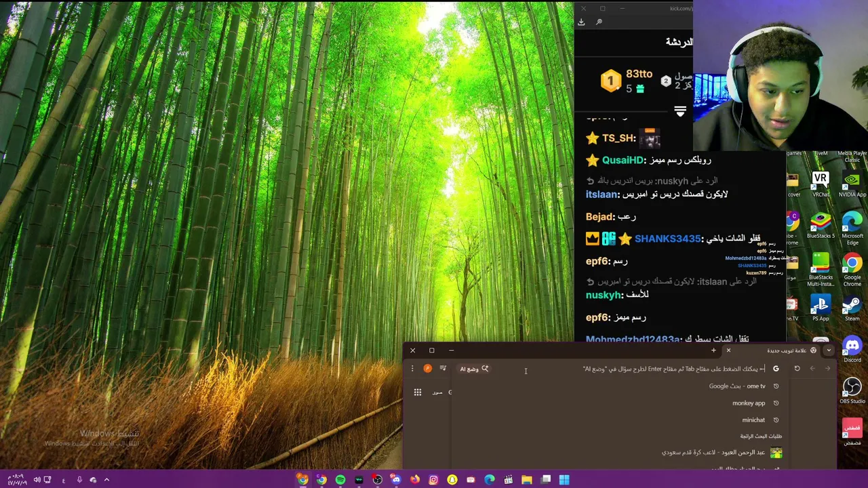Click username SHANKS3435 in the chat
This screenshot has height=488, width=868.
[667, 239]
